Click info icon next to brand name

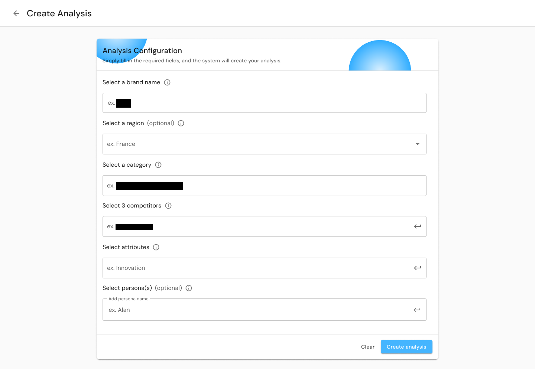[x=167, y=82]
